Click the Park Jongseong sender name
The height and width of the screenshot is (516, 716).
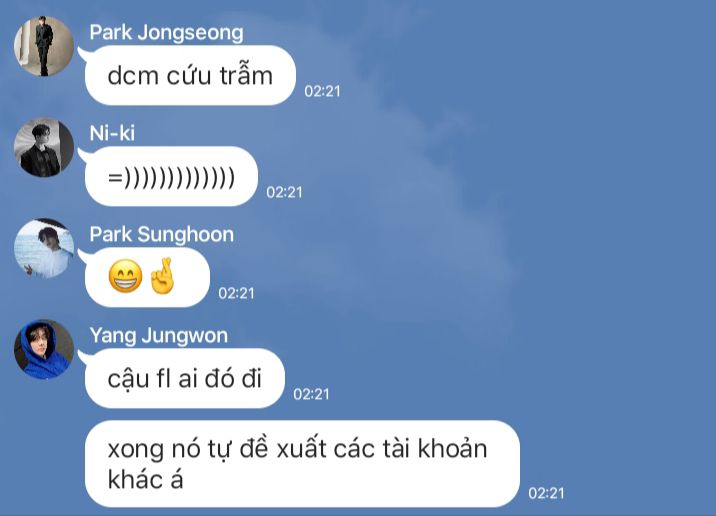pyautogui.click(x=166, y=32)
